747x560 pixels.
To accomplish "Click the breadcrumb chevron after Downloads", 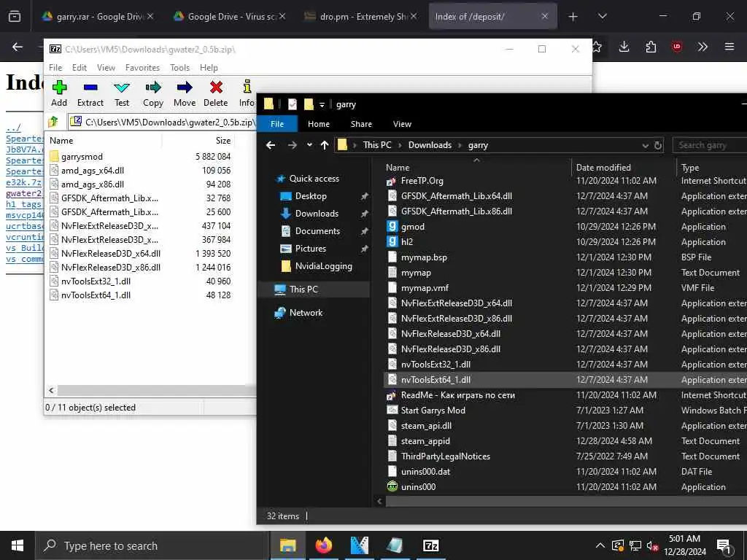I will (460, 145).
